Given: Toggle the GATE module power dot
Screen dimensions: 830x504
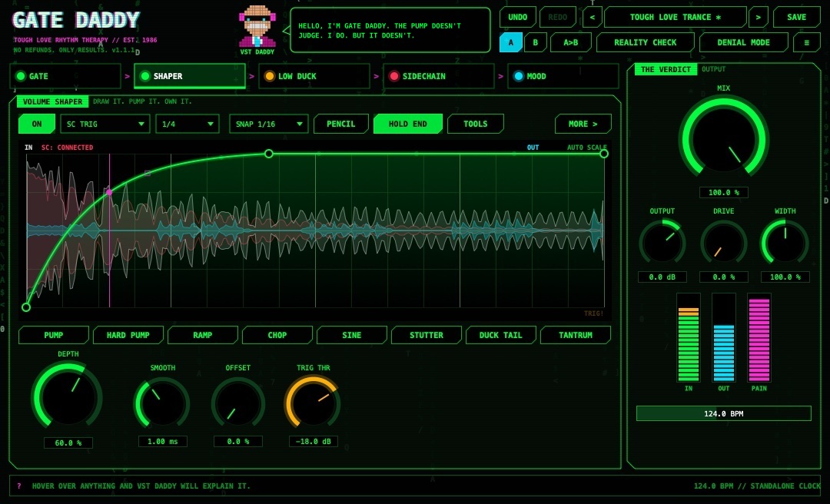Looking at the screenshot, I should click(x=21, y=76).
